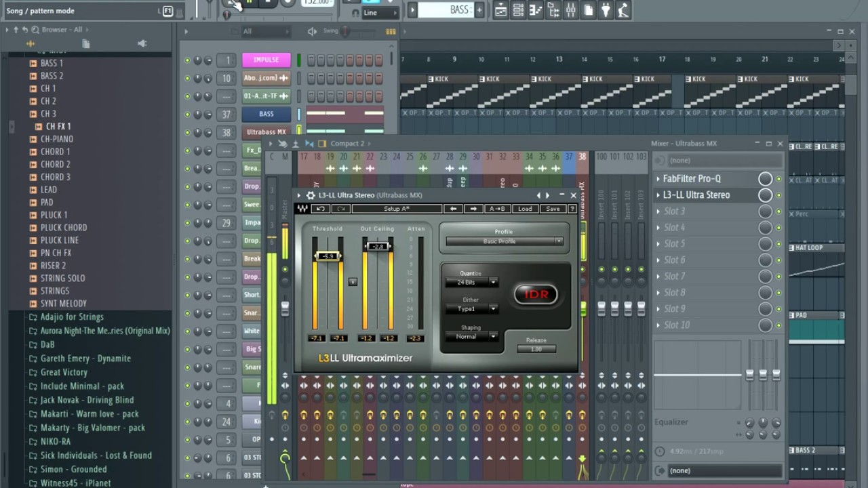Open the Line snap dropdown
This screenshot has width=868, height=488.
click(378, 12)
